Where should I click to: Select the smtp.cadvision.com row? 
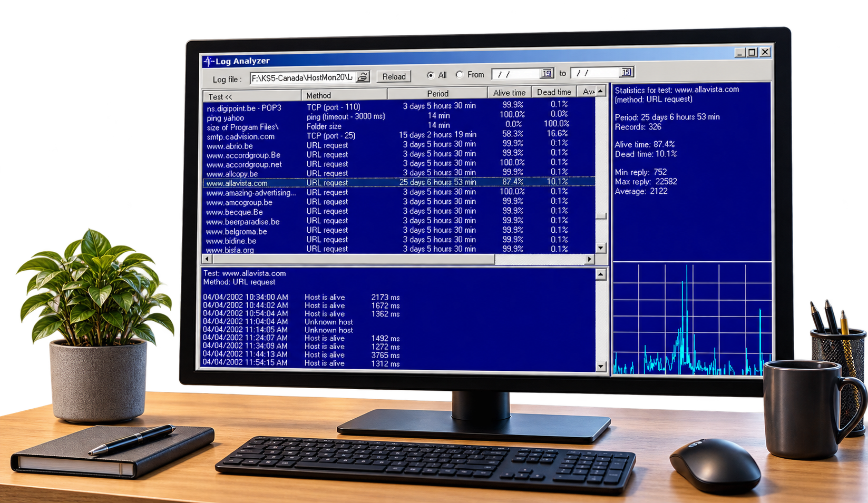(x=399, y=135)
